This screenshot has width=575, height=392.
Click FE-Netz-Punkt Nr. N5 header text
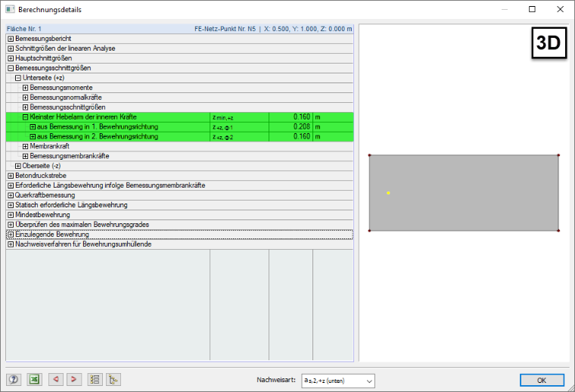225,29
